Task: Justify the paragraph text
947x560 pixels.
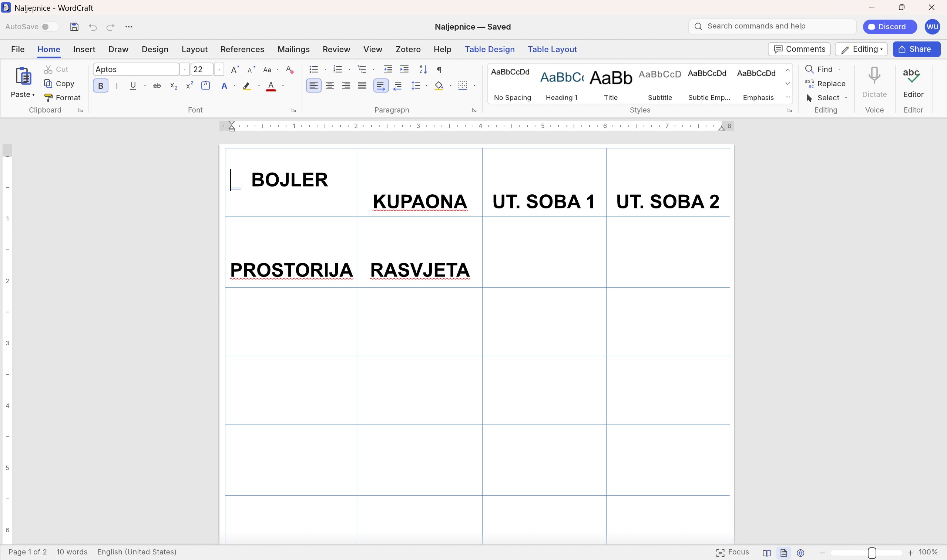Action: tap(362, 86)
